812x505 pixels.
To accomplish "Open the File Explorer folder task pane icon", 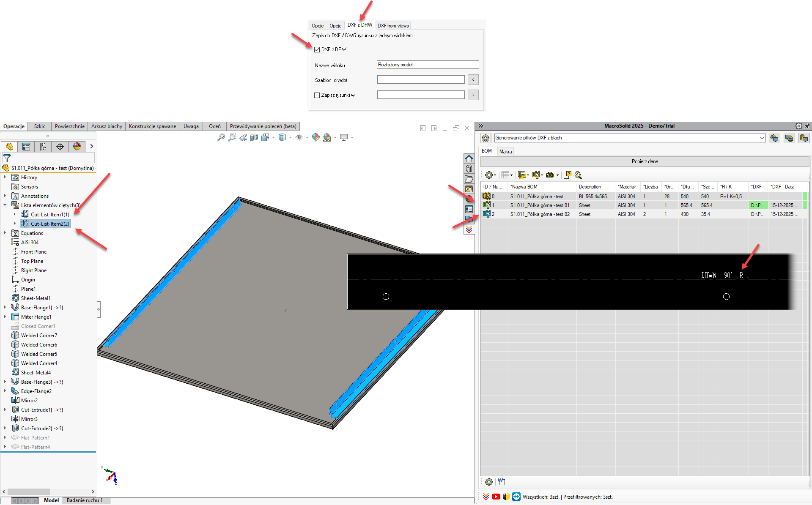I will (469, 179).
